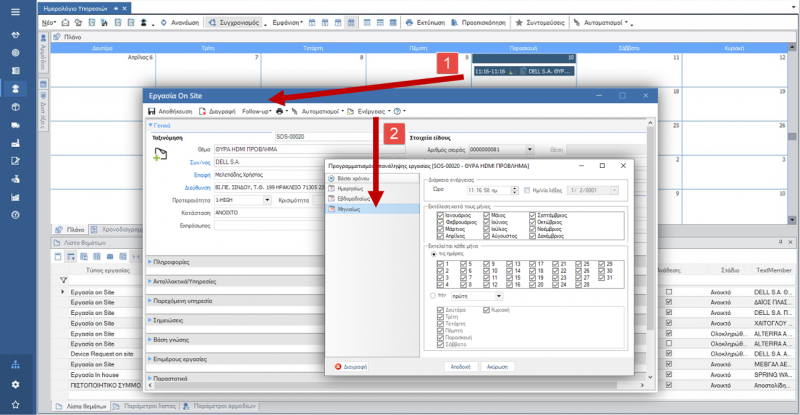Toggle the Κυριακή weekday checkbox
Viewport: 800px width, 415px height.
(x=486, y=310)
